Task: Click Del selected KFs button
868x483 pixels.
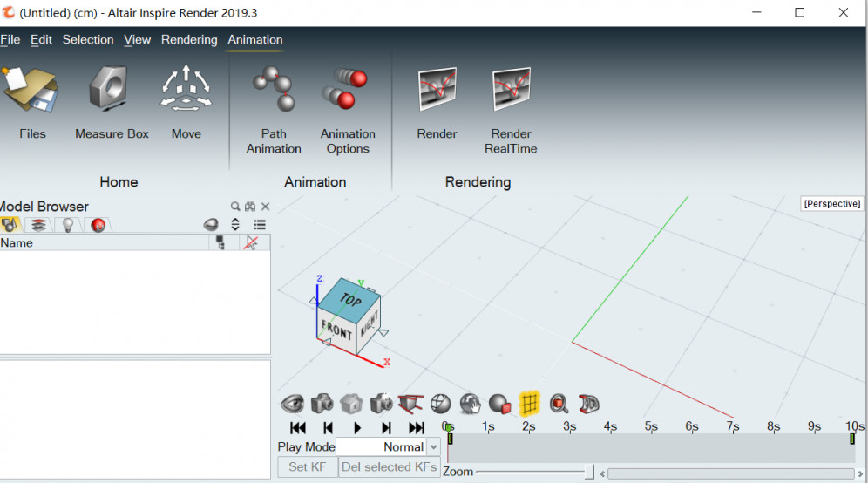Action: pyautogui.click(x=390, y=467)
